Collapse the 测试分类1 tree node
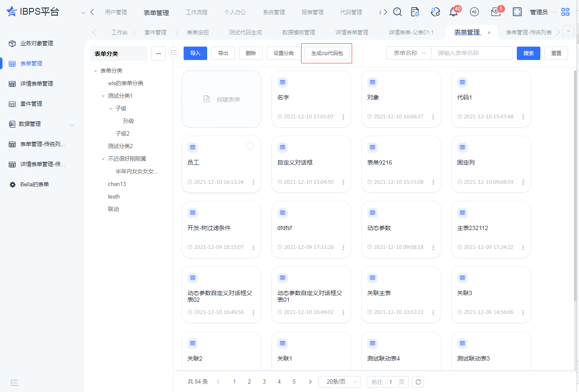This screenshot has height=392, width=579. coord(103,96)
